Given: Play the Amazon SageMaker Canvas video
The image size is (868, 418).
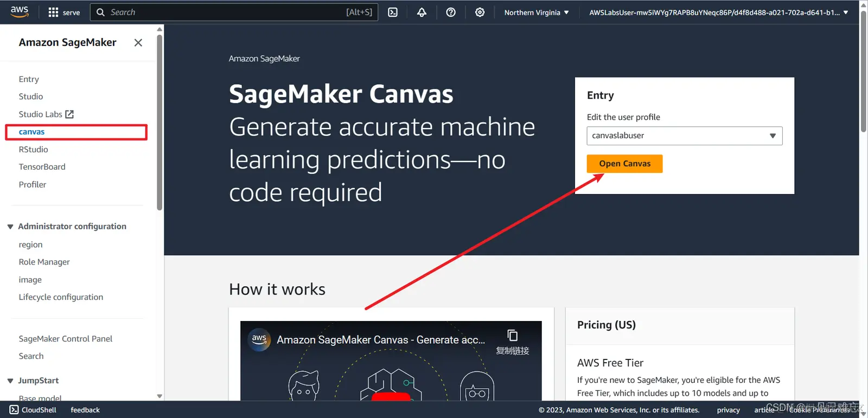Looking at the screenshot, I should point(391,397).
